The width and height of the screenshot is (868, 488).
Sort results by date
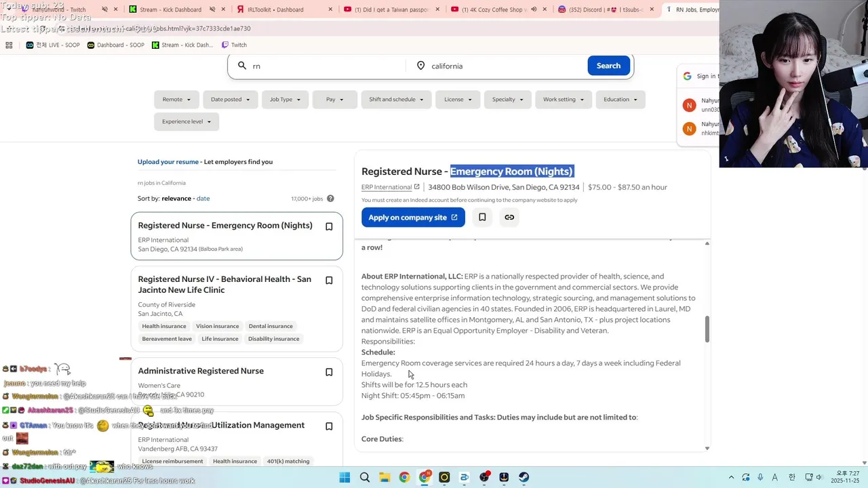coord(203,199)
